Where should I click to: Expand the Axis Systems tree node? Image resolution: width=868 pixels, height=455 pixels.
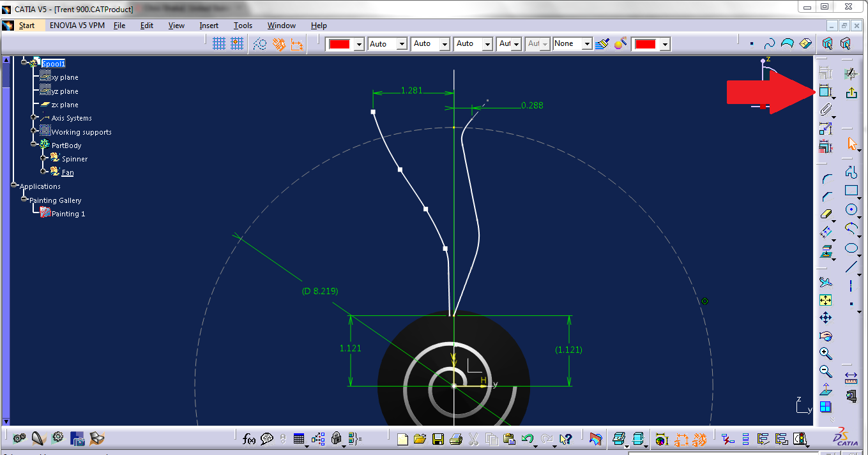click(34, 118)
